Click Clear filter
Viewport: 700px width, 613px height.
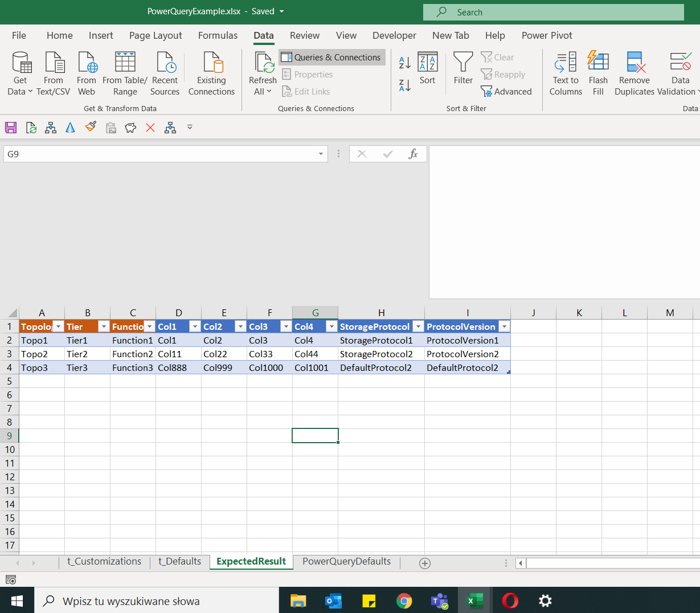pos(497,58)
